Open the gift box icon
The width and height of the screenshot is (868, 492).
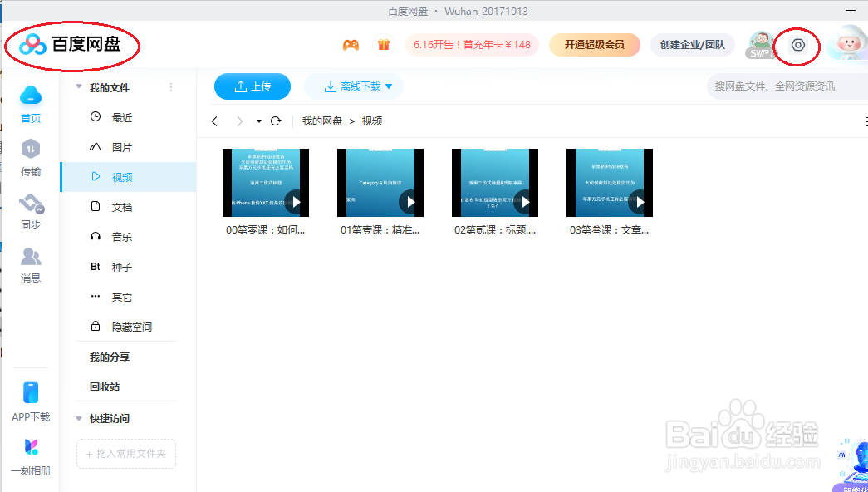tap(384, 45)
